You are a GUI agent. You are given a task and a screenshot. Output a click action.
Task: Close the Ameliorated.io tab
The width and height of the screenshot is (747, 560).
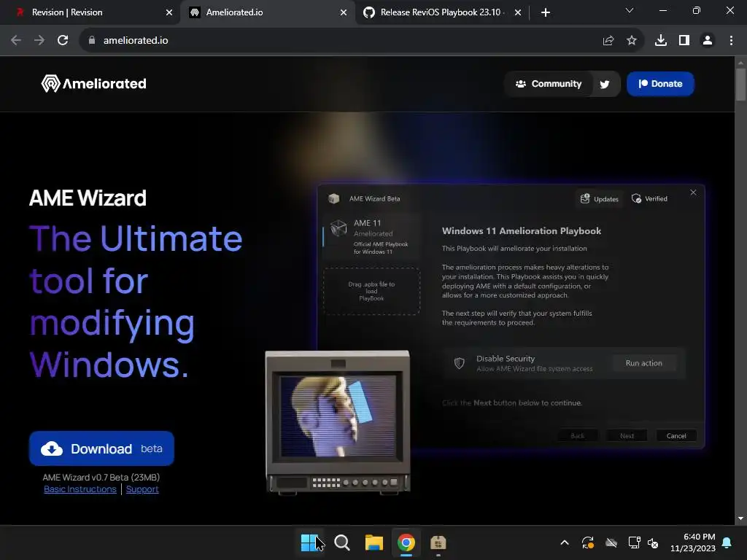coord(343,12)
